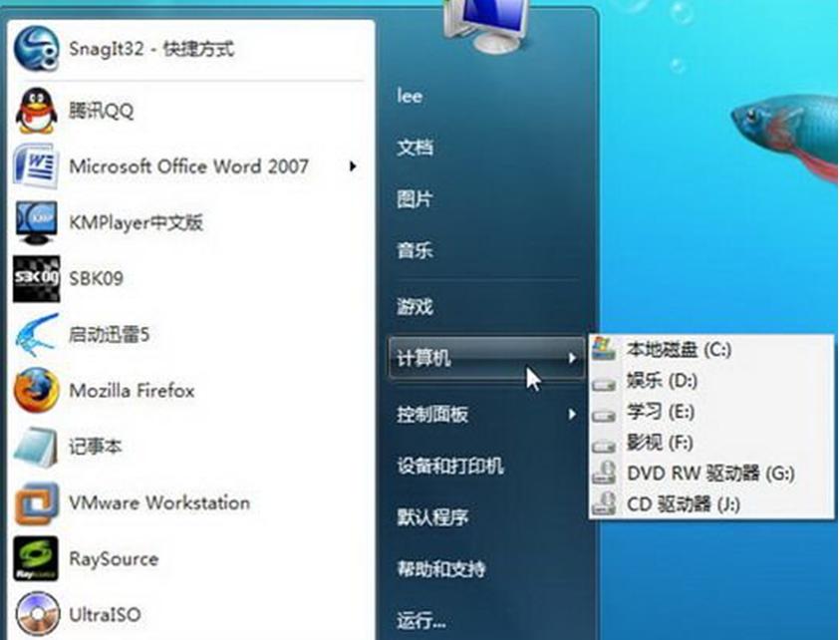Open 设备和打印机
Image resolution: width=840 pixels, height=640 pixels.
[x=450, y=466]
